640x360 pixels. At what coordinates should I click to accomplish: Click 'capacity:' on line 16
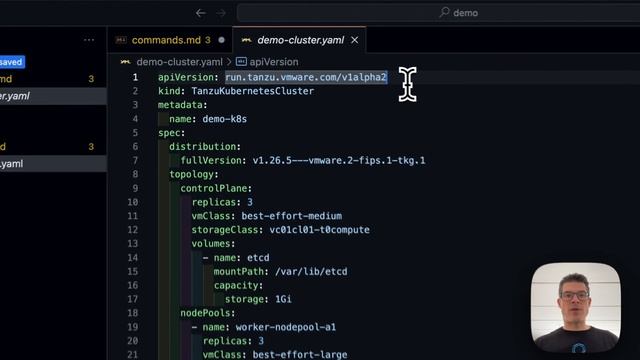[238, 285]
